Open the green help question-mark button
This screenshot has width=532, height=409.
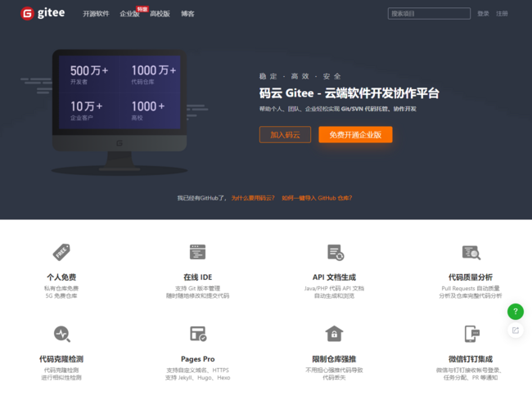pos(515,312)
